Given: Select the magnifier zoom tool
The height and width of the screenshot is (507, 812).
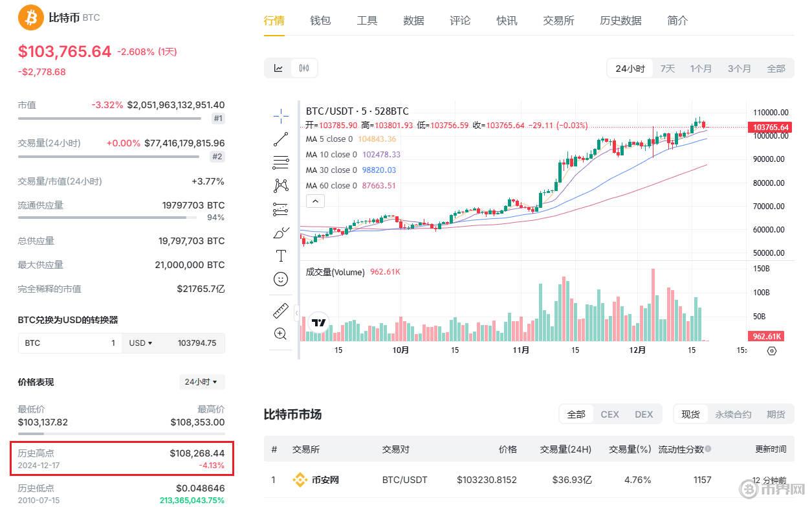Looking at the screenshot, I should [x=280, y=333].
